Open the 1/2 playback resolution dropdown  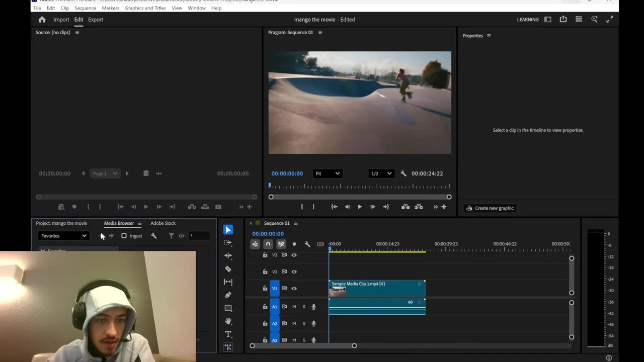pos(381,173)
